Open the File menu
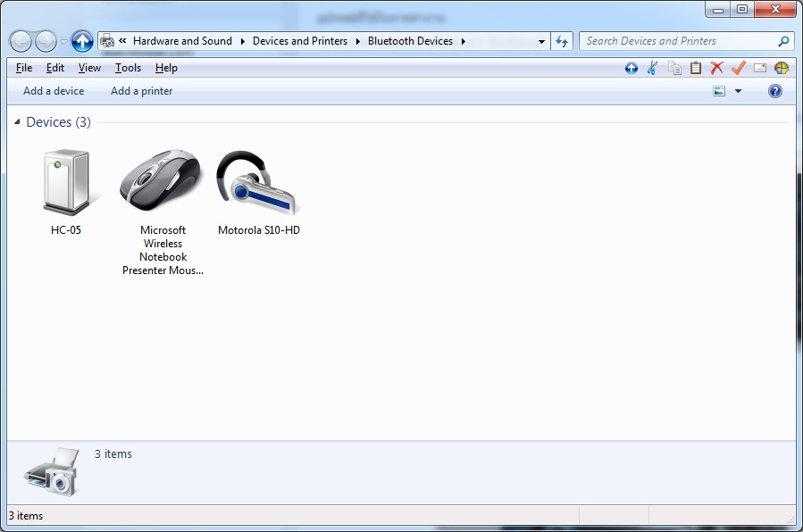803x532 pixels. (x=24, y=68)
